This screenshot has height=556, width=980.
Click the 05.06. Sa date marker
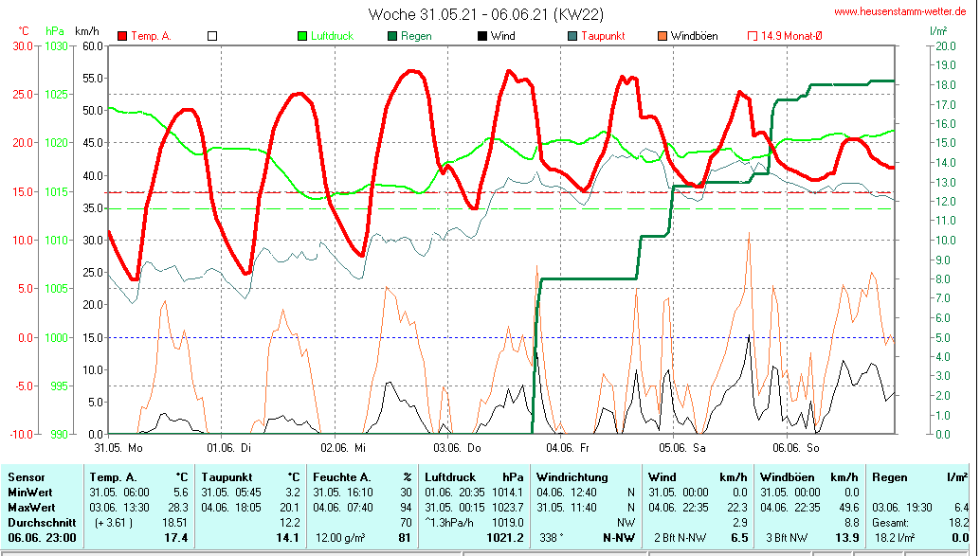coord(682,447)
